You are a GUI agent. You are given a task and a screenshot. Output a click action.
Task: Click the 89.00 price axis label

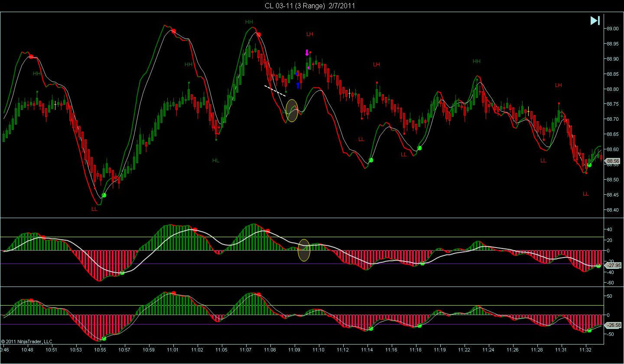[612, 29]
